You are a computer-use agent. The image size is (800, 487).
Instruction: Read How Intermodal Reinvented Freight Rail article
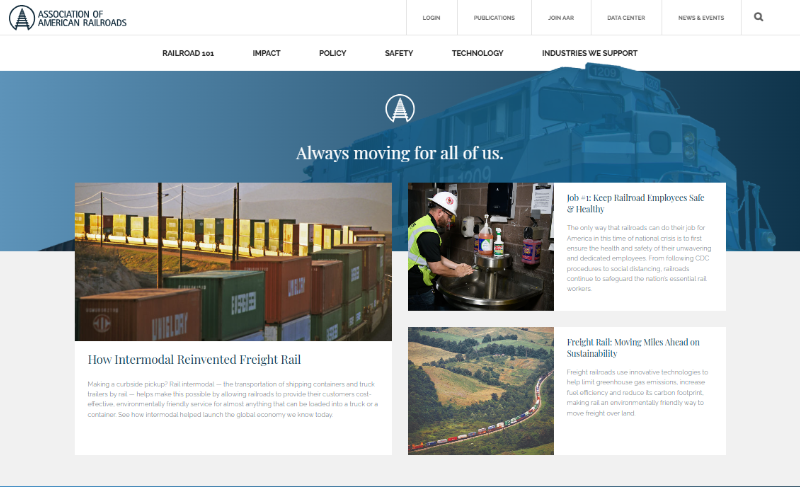(194, 360)
